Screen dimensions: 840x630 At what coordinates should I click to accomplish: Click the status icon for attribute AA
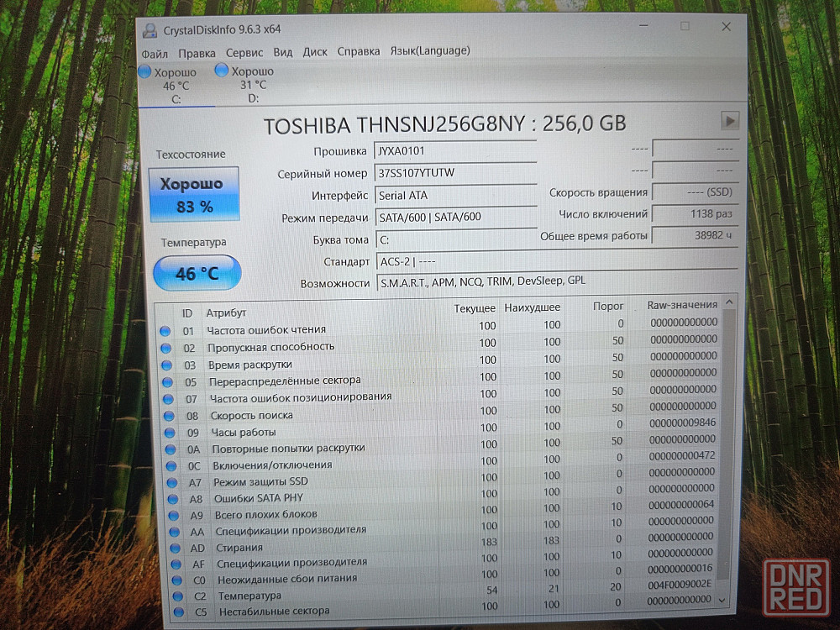(174, 532)
